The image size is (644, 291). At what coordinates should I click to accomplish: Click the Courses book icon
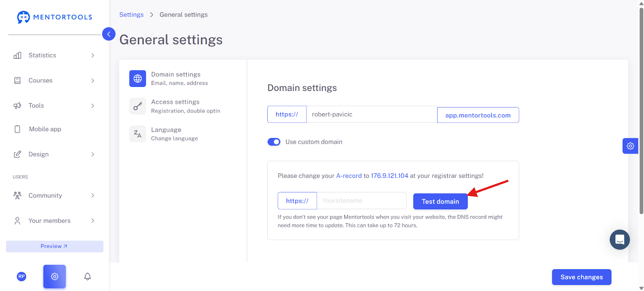[17, 80]
